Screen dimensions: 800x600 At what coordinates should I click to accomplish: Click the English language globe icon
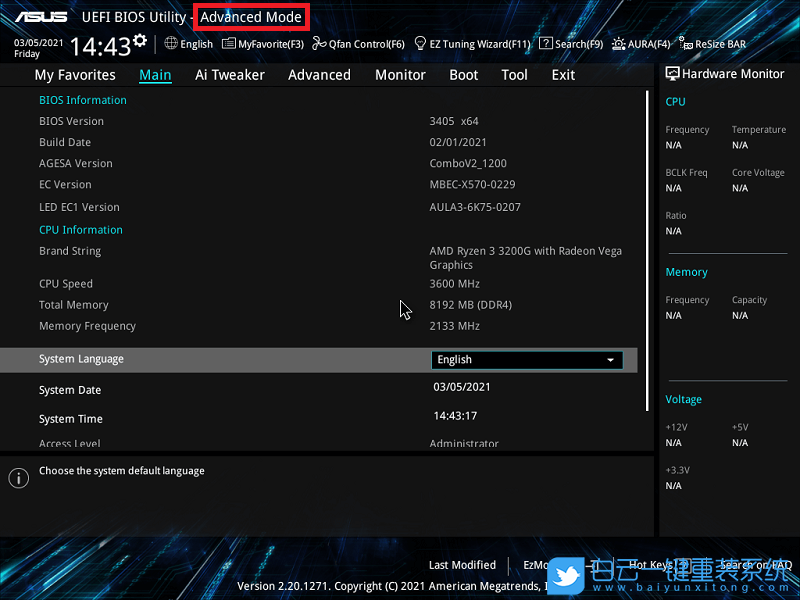pos(171,44)
